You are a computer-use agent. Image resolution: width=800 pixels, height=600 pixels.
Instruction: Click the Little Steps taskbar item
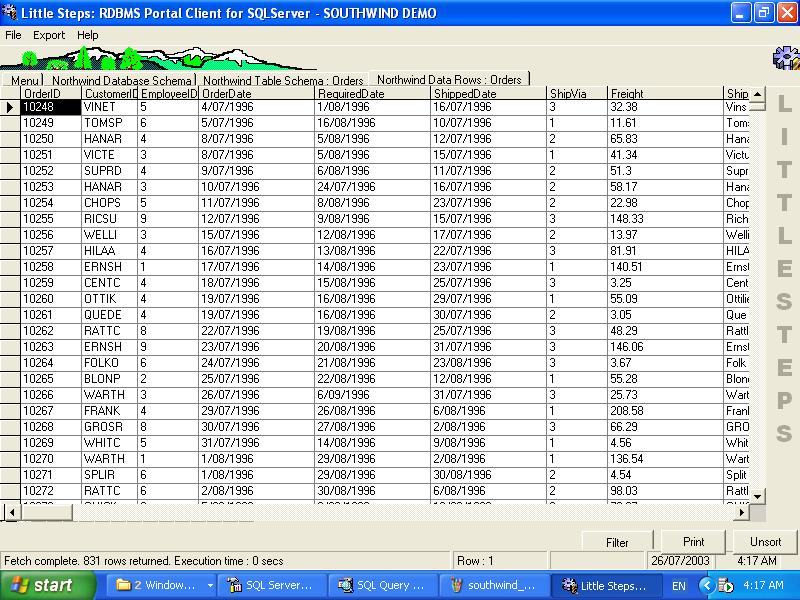[x=606, y=585]
